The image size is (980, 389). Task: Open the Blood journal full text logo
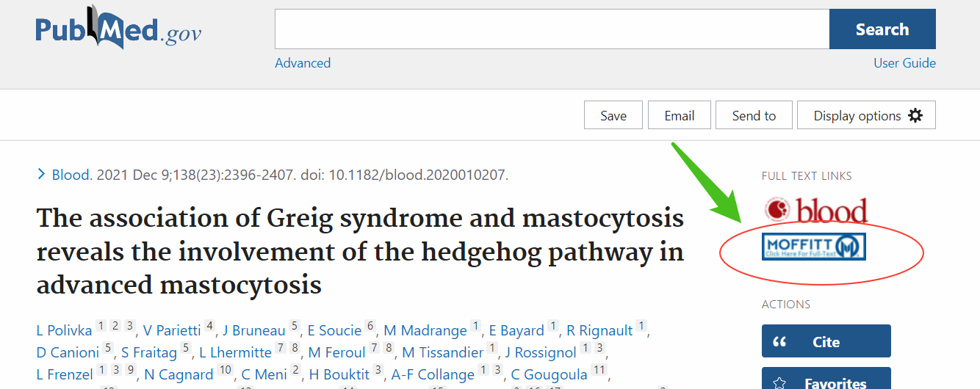[x=815, y=211]
